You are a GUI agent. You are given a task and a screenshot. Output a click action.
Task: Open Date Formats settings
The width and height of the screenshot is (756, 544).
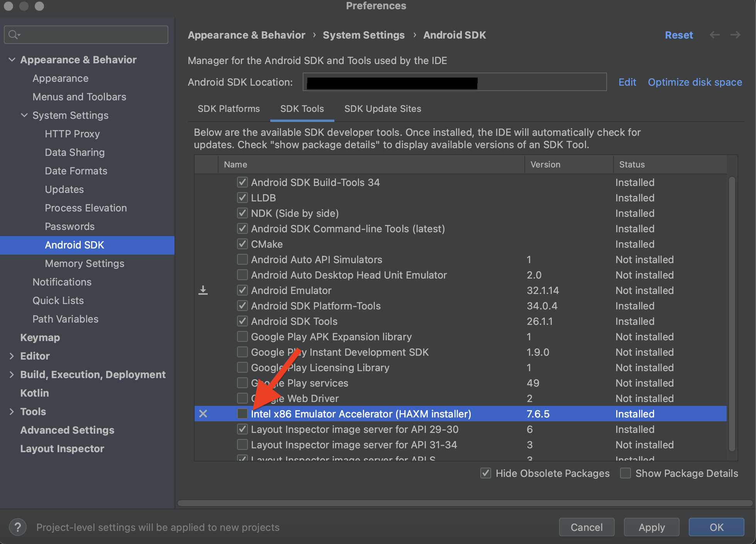tap(76, 171)
